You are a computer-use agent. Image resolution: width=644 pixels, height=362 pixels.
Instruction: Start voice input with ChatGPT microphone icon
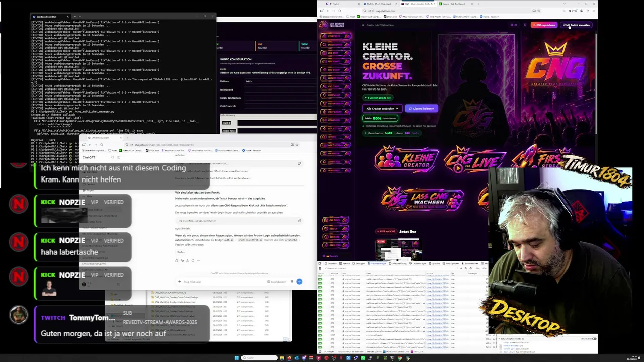tap(292, 282)
